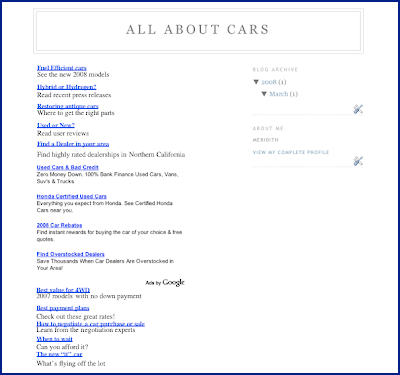Click text Read user reviews
The width and height of the screenshot is (400, 375).
coord(63,133)
